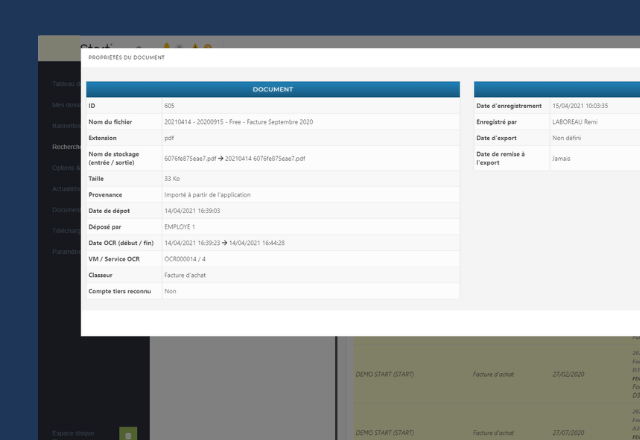Image resolution: width=640 pixels, height=440 pixels.
Task: Open Actualités in the background sidebar
Action: click(x=66, y=189)
